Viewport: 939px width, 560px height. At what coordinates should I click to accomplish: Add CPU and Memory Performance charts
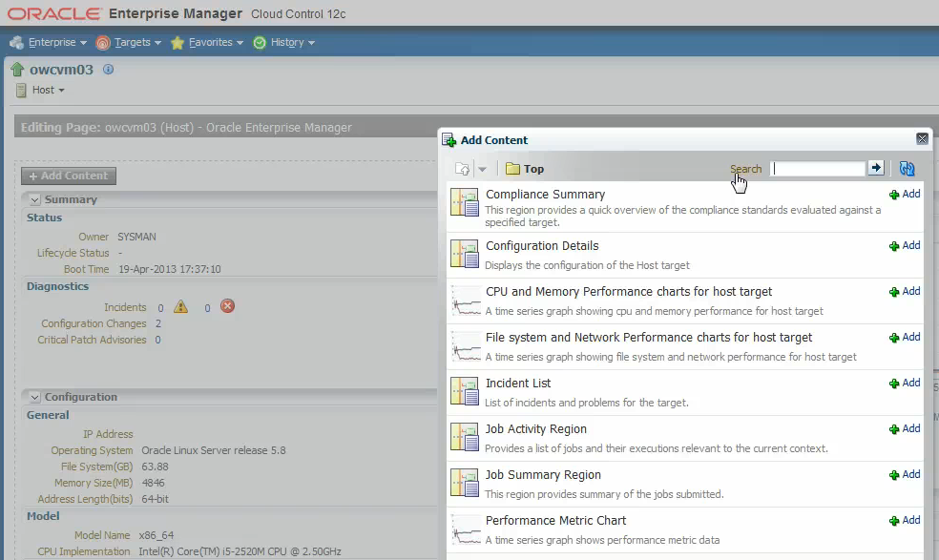tap(905, 291)
